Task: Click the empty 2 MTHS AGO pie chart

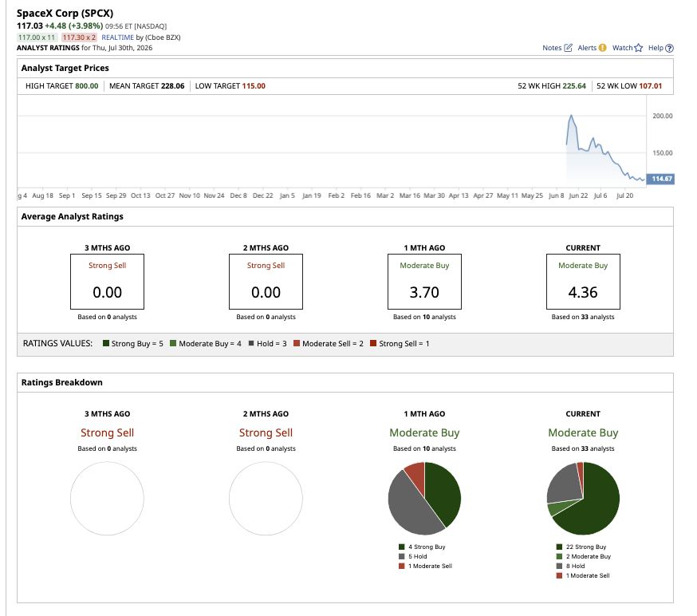Action: click(x=266, y=499)
